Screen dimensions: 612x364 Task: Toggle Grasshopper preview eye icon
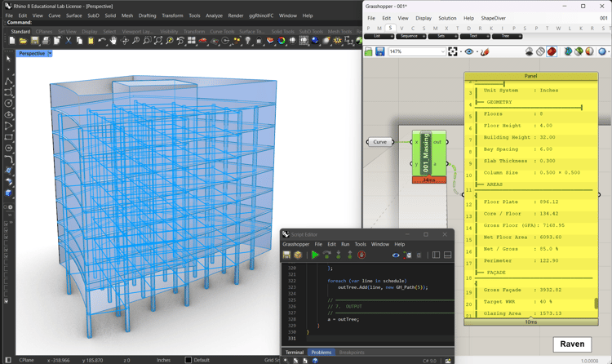pos(469,51)
